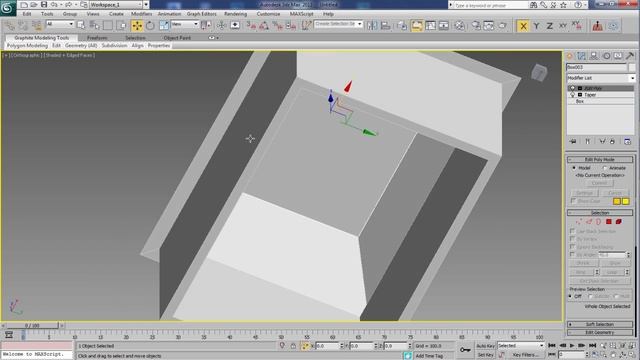Viewport: 640px width, 360px height.
Task: Activate the Rotate tool
Action: (150, 26)
